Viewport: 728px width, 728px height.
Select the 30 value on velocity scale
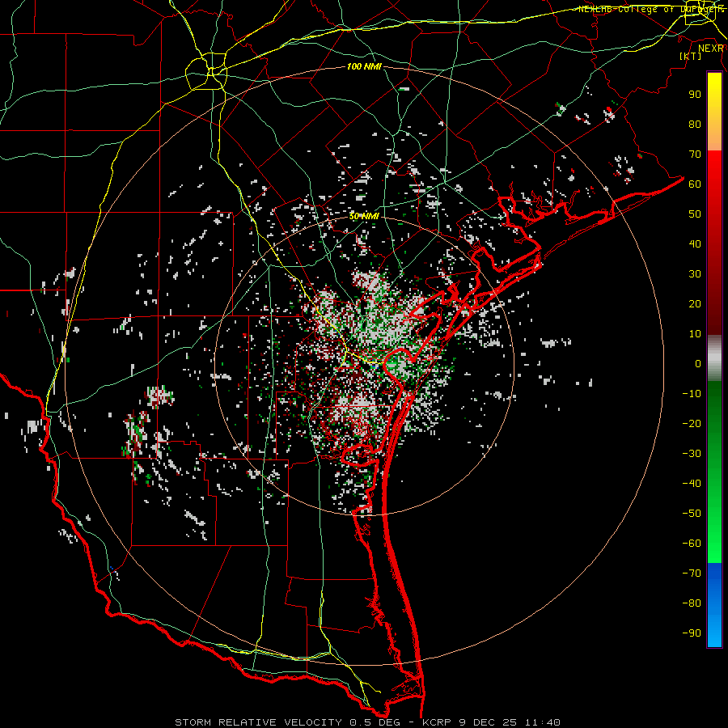pyautogui.click(x=695, y=274)
